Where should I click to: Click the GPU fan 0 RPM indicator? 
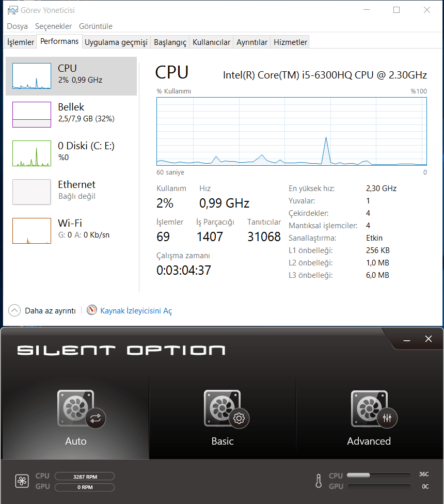coord(85,487)
